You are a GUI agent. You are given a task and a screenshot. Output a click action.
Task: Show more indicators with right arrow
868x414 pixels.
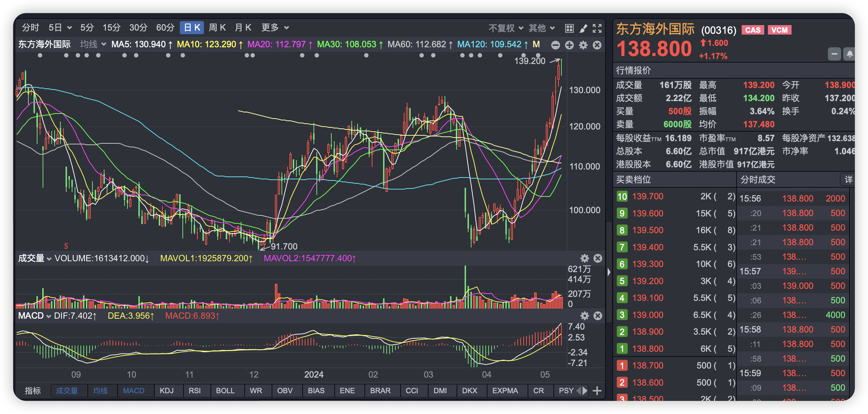pos(585,391)
